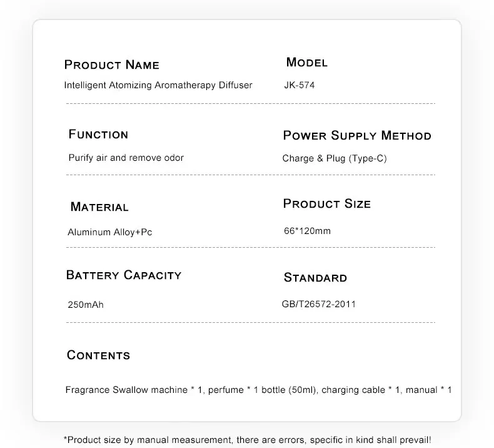This screenshot has width=494, height=448.
Task: Click the Model heading
Action: point(306,63)
